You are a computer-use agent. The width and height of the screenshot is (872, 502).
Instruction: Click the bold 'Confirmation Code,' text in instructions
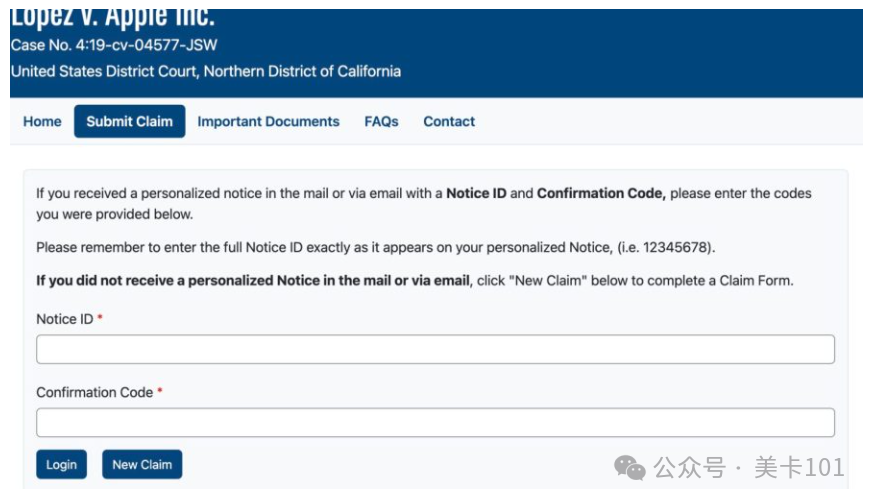click(x=601, y=193)
